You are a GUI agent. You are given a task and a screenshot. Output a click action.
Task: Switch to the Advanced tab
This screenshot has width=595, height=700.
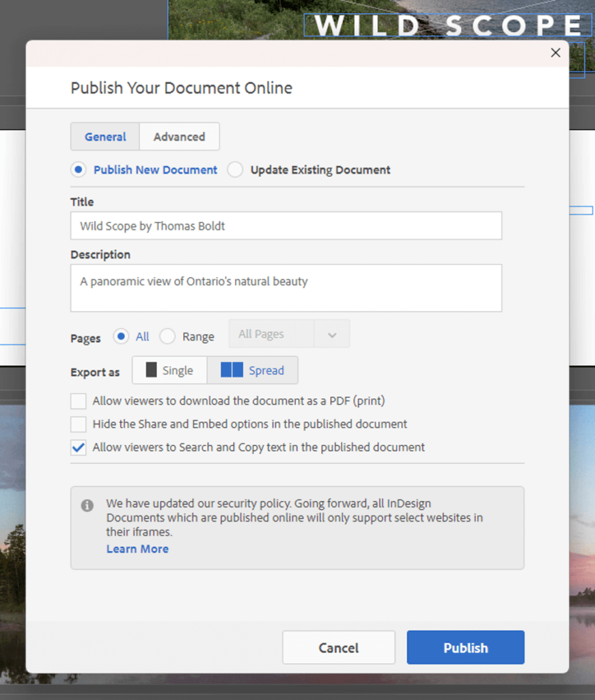pyautogui.click(x=179, y=137)
